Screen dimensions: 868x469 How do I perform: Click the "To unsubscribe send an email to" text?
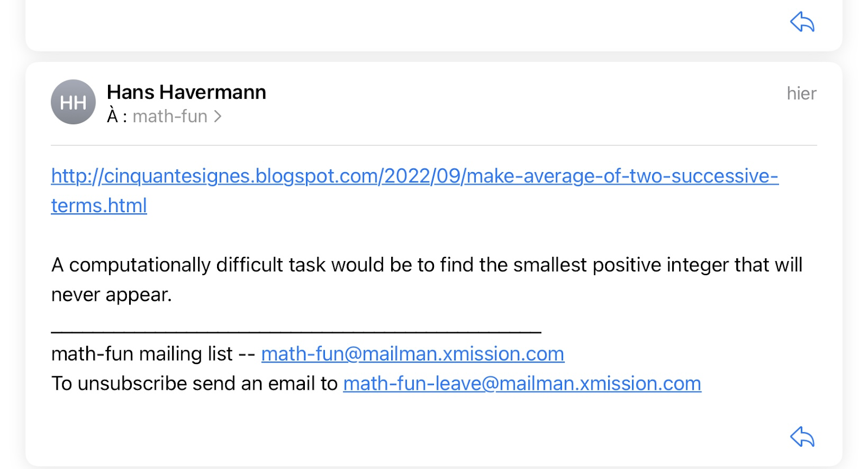click(x=194, y=384)
